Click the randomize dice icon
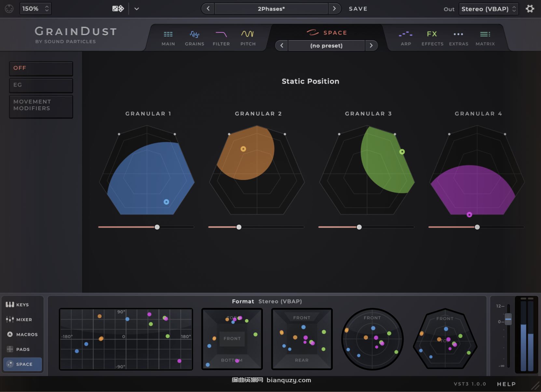This screenshot has width=541, height=392. [118, 9]
